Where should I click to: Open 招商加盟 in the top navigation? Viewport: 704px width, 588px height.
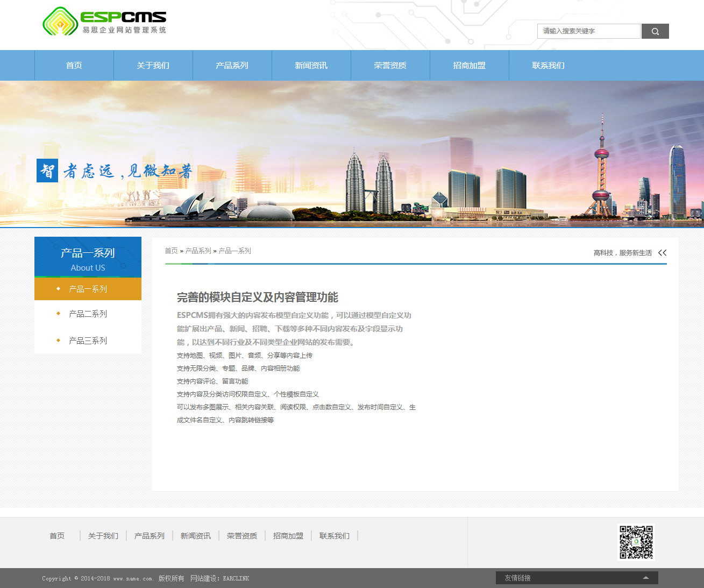coord(470,66)
